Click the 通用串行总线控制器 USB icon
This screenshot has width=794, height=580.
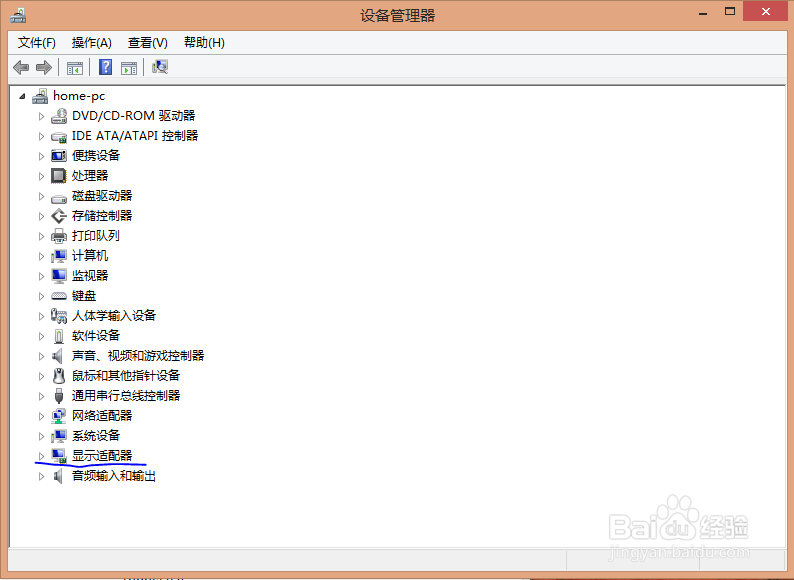59,396
